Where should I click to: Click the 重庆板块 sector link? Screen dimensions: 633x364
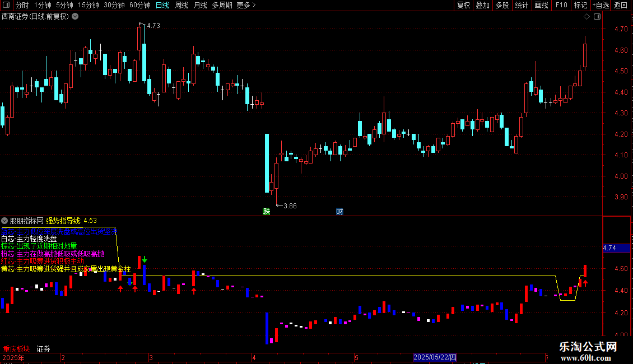tap(17, 349)
